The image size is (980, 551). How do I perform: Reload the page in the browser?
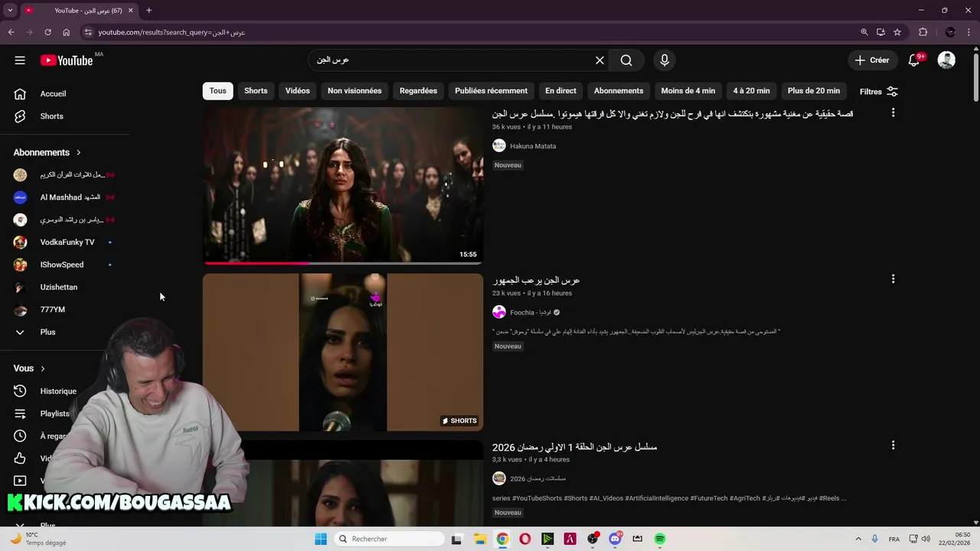click(x=47, y=32)
